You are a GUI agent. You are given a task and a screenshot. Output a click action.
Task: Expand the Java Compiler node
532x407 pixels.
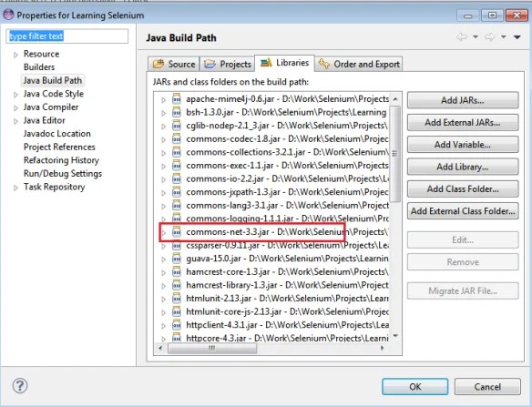tap(15, 107)
